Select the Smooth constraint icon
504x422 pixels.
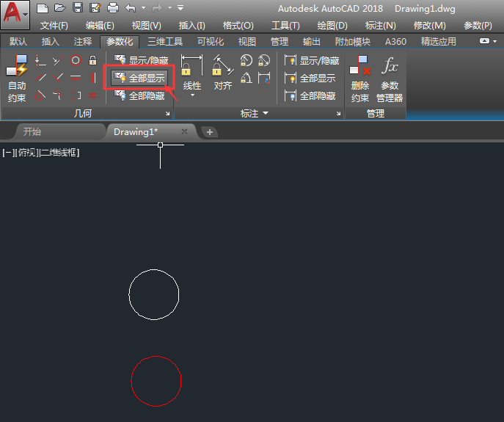coord(58,95)
